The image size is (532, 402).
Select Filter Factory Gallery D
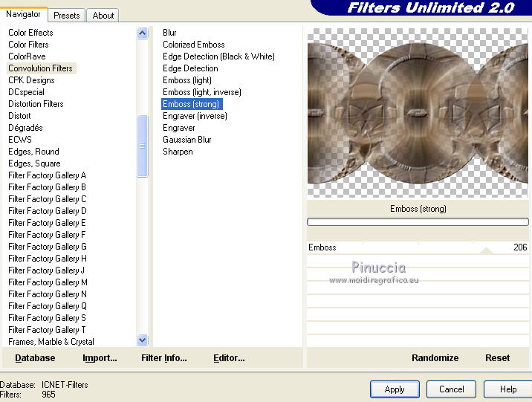[47, 211]
